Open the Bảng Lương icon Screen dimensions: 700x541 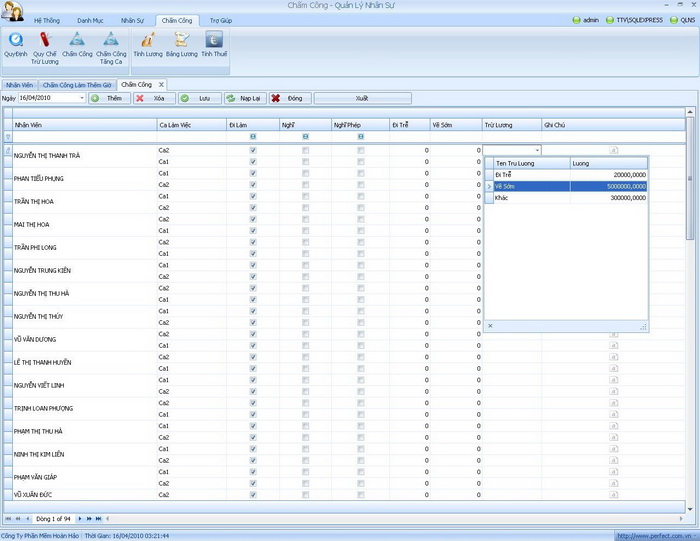pos(181,40)
